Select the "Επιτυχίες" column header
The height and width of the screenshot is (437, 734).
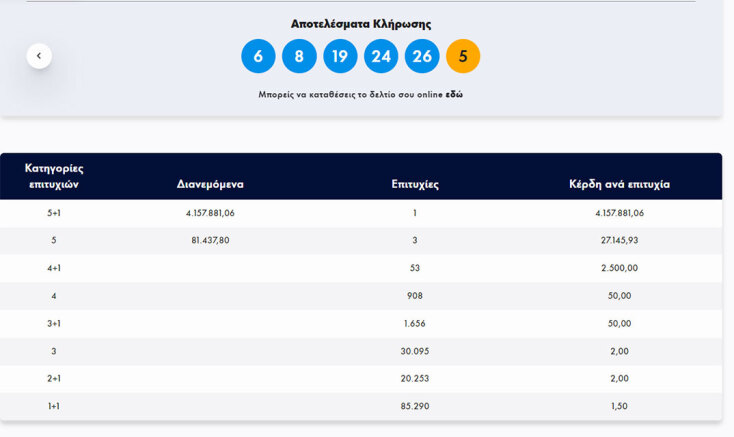pos(415,185)
